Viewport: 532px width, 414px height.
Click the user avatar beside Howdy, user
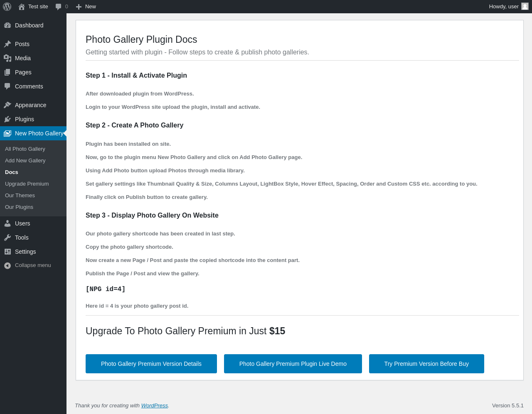525,6
